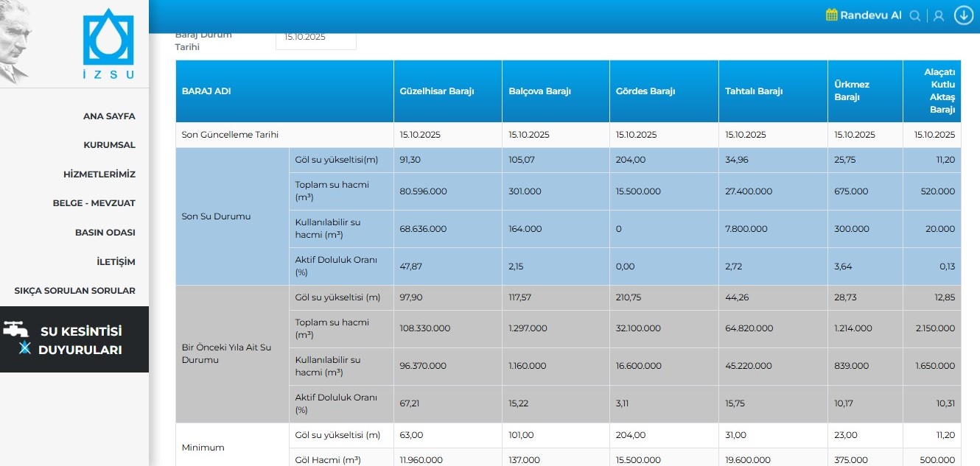Open SIKÇA SORULAN SORULAR page

point(74,291)
